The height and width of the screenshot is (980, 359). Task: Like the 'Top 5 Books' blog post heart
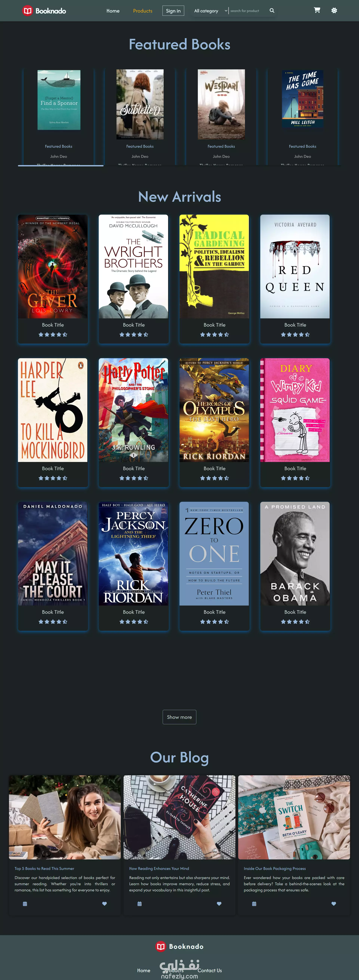click(x=105, y=904)
